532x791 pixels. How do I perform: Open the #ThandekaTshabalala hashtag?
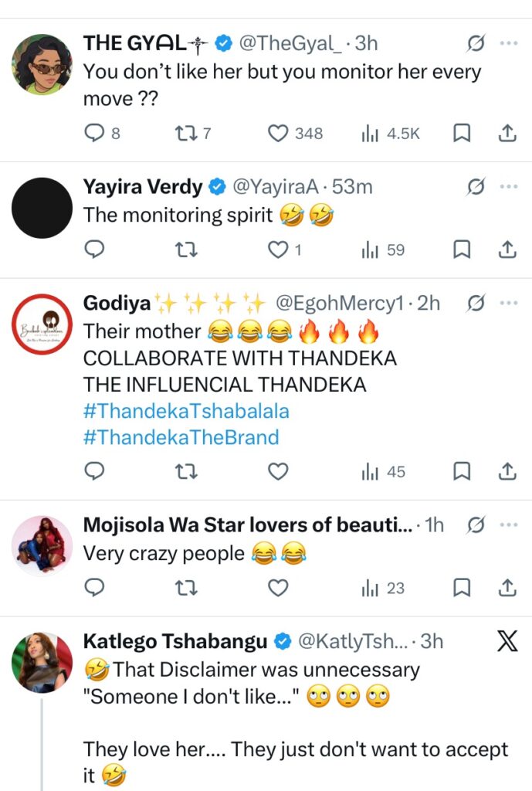[185, 410]
